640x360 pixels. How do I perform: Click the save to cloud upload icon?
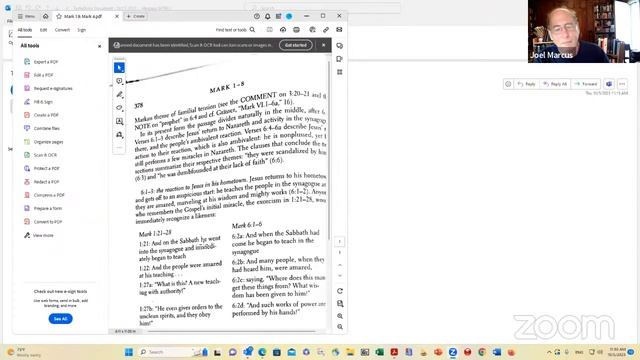[283, 30]
